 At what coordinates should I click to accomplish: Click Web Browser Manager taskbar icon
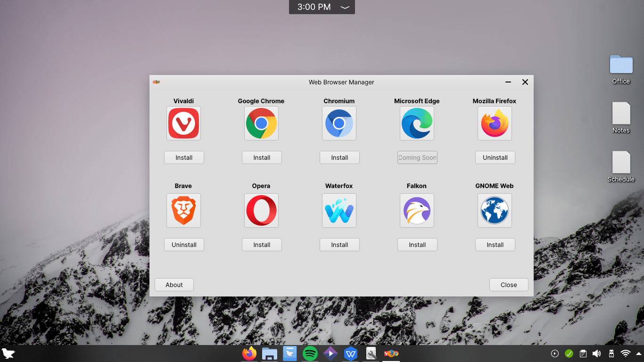[x=391, y=354]
